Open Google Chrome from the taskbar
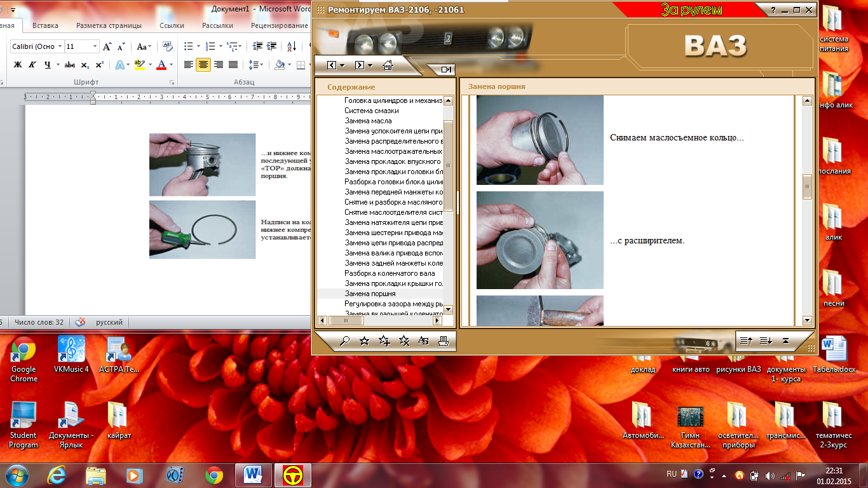Screen dimensions: 868x488 click(214, 475)
